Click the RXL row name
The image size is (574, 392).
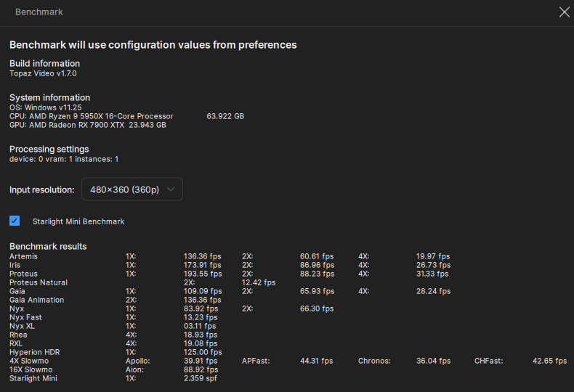(x=16, y=344)
